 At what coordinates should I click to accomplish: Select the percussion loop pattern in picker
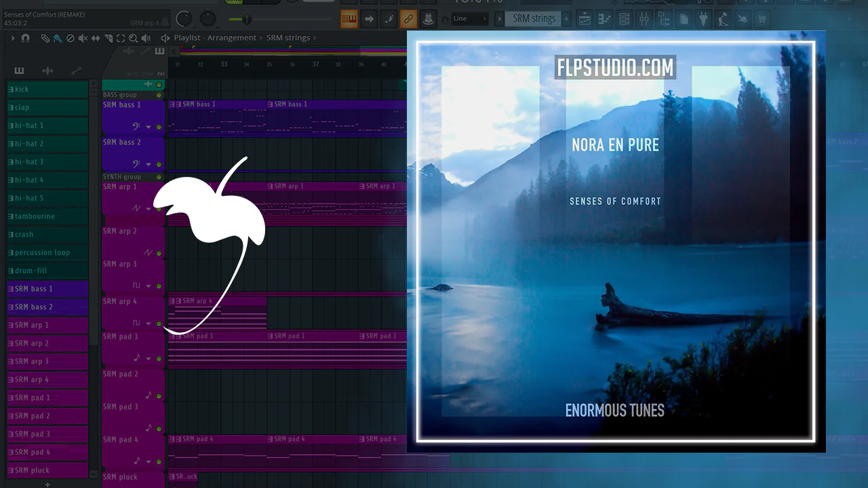pyautogui.click(x=47, y=252)
